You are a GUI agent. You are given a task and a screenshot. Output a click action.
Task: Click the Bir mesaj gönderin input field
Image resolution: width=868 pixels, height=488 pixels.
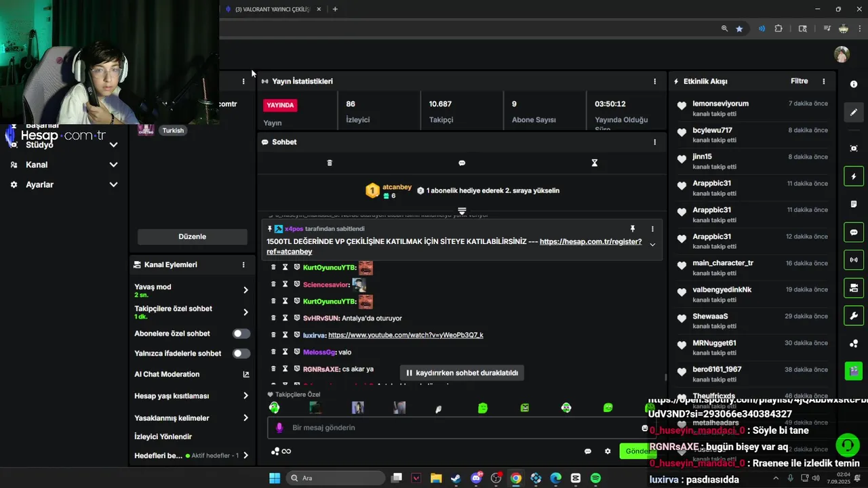(x=461, y=428)
